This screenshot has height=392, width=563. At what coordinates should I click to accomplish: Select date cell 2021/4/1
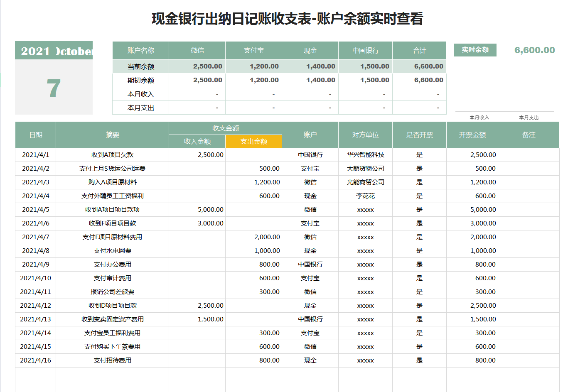coord(35,155)
